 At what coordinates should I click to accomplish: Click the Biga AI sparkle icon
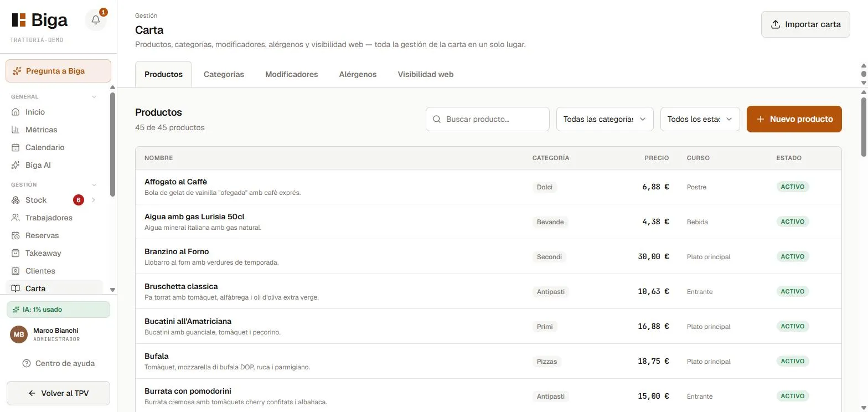(x=15, y=165)
